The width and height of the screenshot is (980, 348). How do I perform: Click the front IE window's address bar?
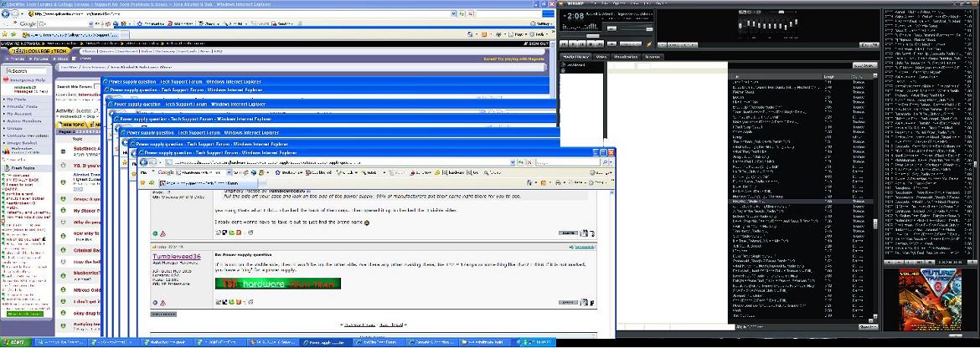point(339,162)
